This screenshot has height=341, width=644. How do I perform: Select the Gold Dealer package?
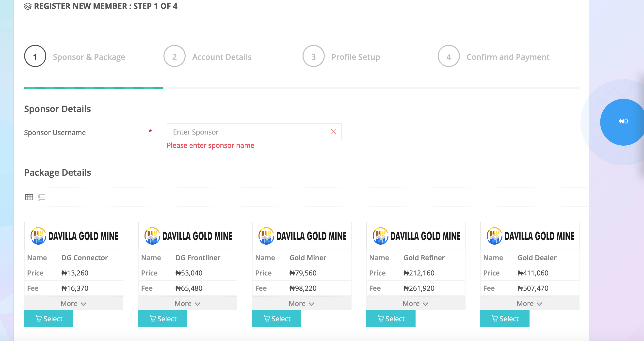pos(505,319)
